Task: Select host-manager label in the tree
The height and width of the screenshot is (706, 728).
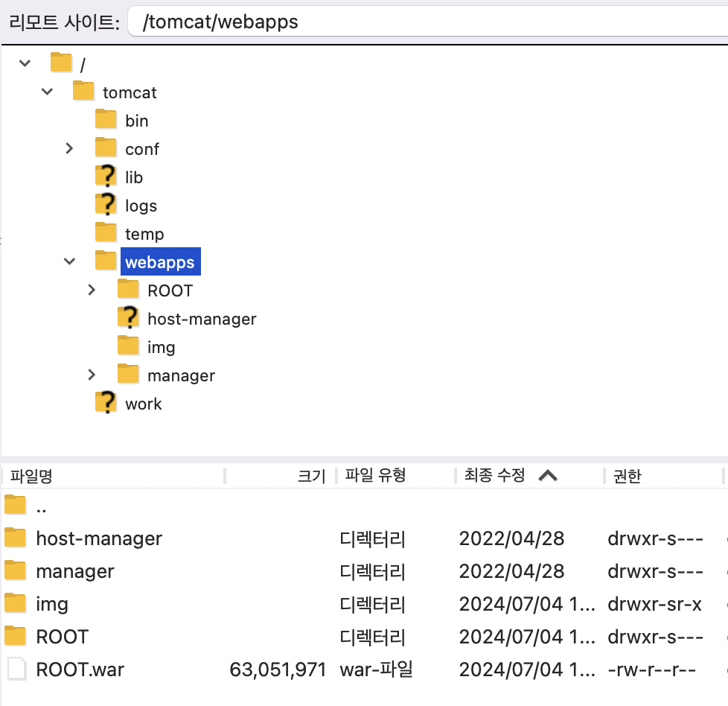Action: point(202,319)
